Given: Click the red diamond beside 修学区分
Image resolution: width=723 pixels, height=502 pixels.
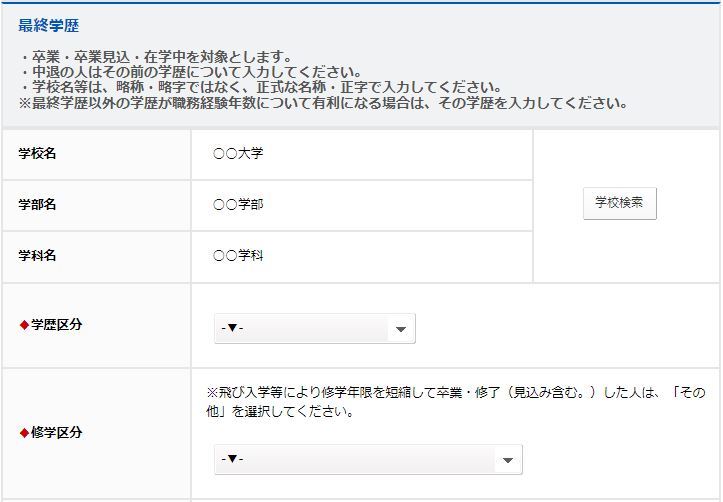Looking at the screenshot, I should (x=24, y=433).
